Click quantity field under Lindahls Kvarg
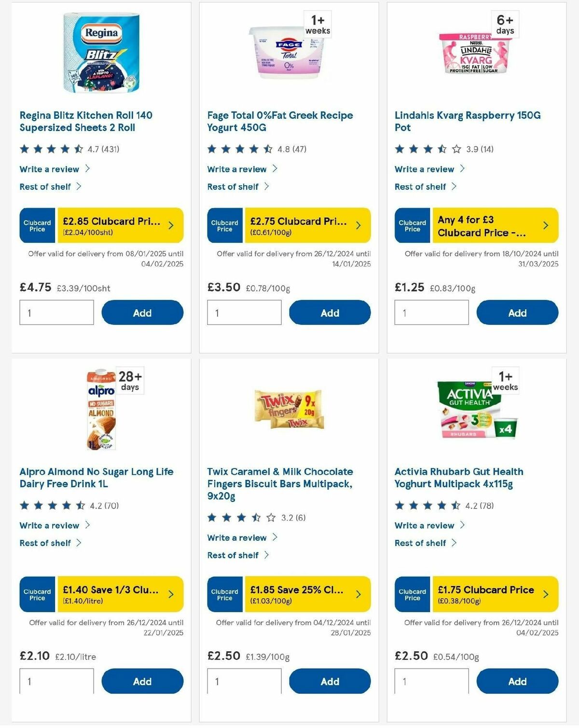 coord(431,312)
